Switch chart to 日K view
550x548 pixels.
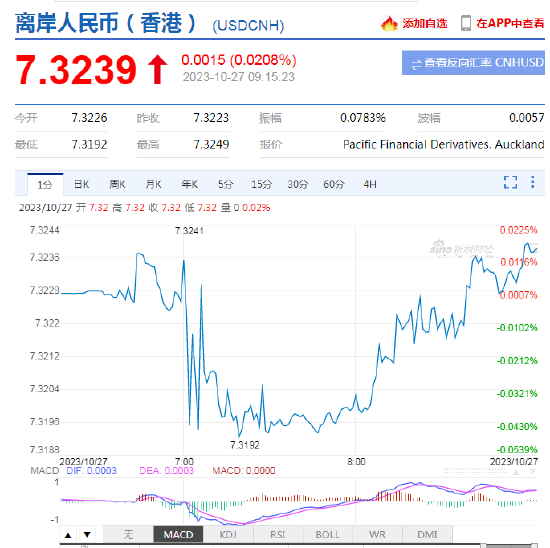click(81, 184)
